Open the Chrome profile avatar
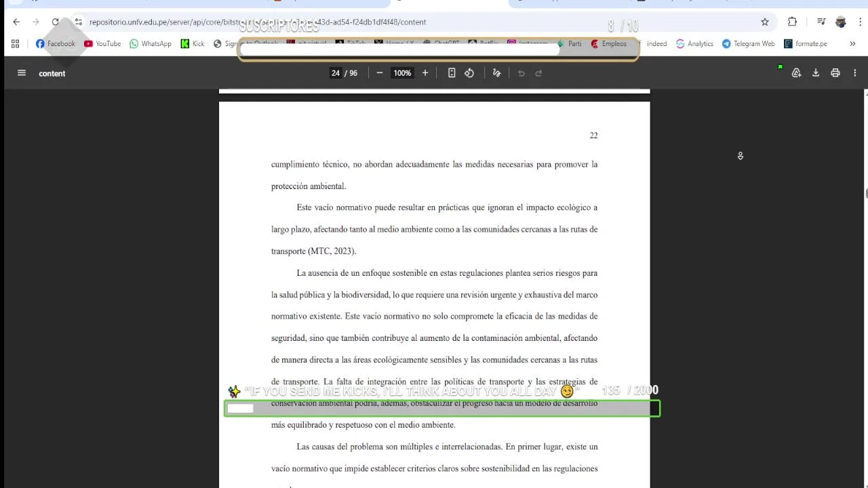 (x=841, y=22)
